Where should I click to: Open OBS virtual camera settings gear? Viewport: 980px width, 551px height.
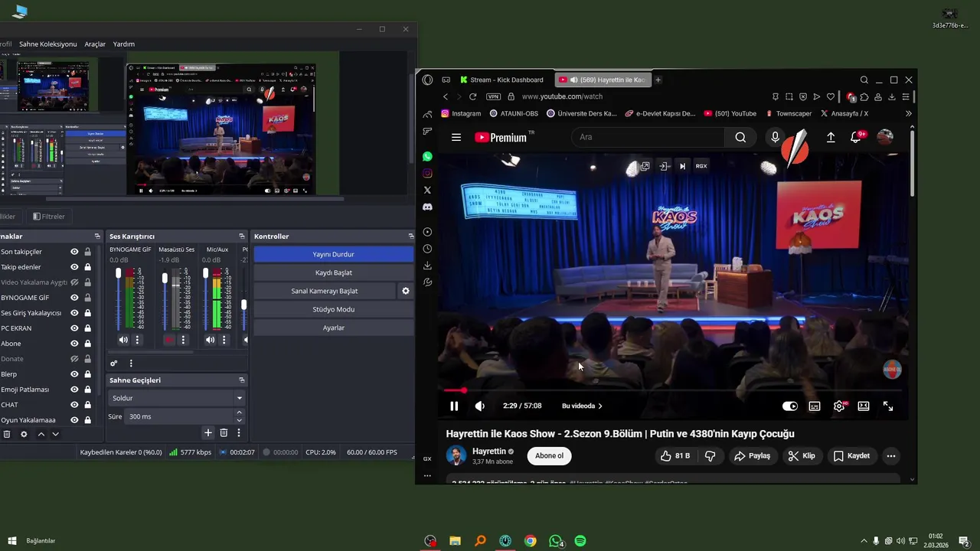tap(406, 291)
